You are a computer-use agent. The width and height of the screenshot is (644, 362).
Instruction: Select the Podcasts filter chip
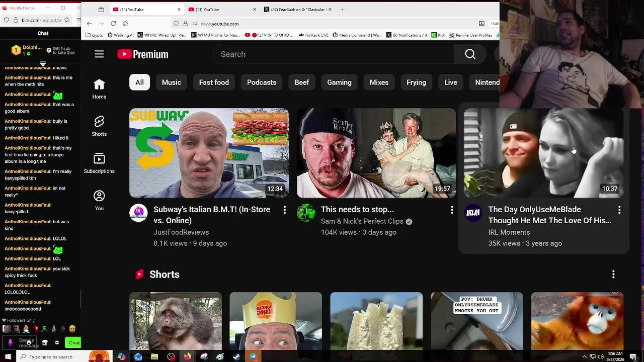click(x=262, y=82)
